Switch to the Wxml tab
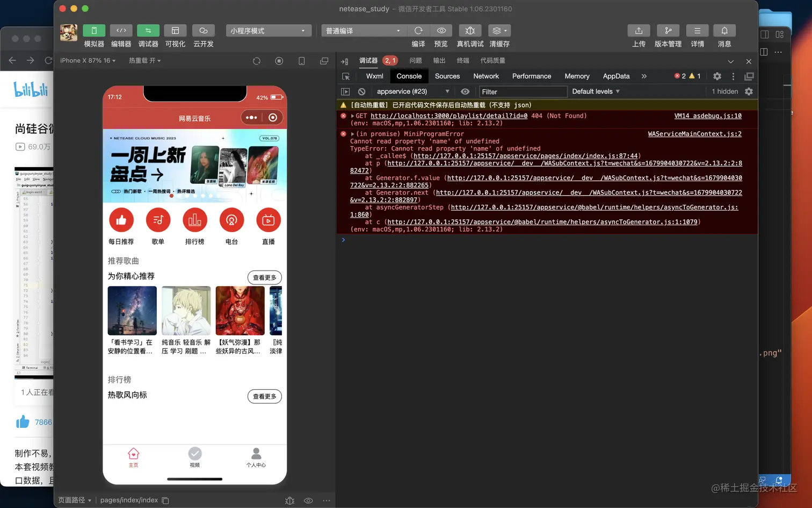This screenshot has height=508, width=812. 373,76
